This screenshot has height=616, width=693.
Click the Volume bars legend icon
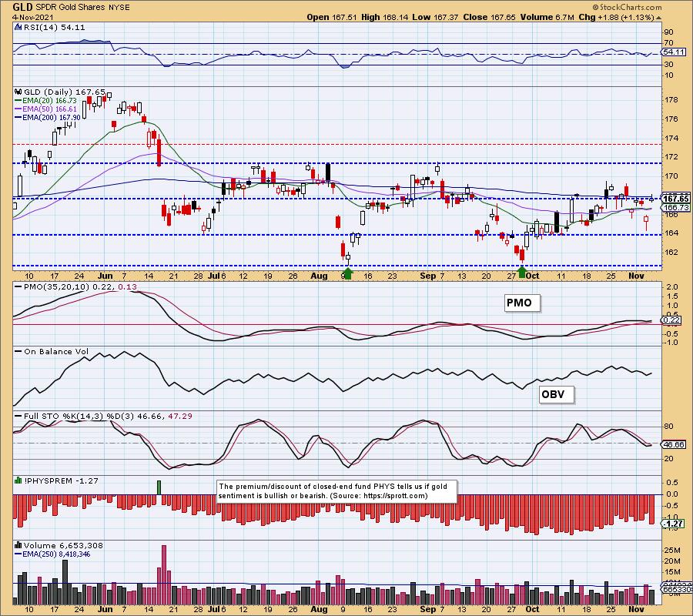pos(18,545)
